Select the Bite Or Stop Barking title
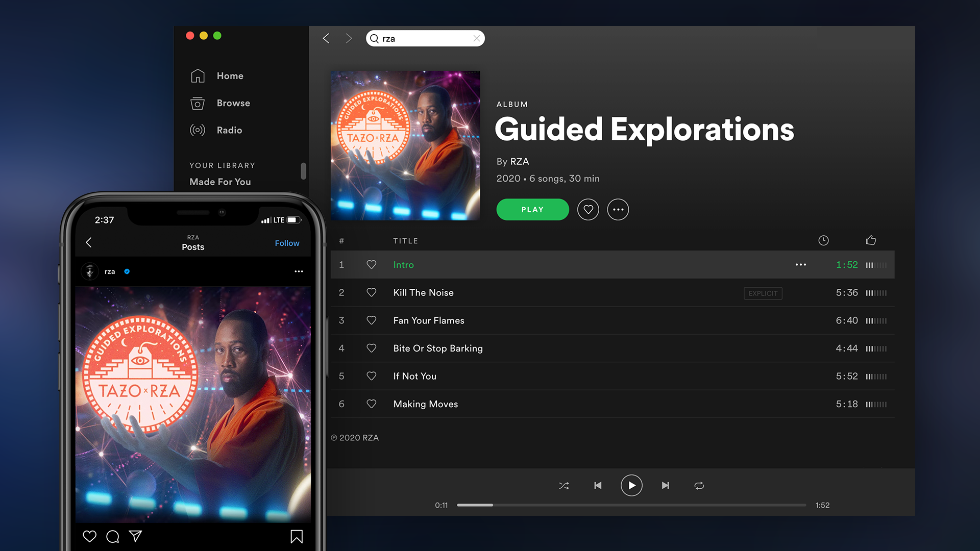 coord(438,348)
